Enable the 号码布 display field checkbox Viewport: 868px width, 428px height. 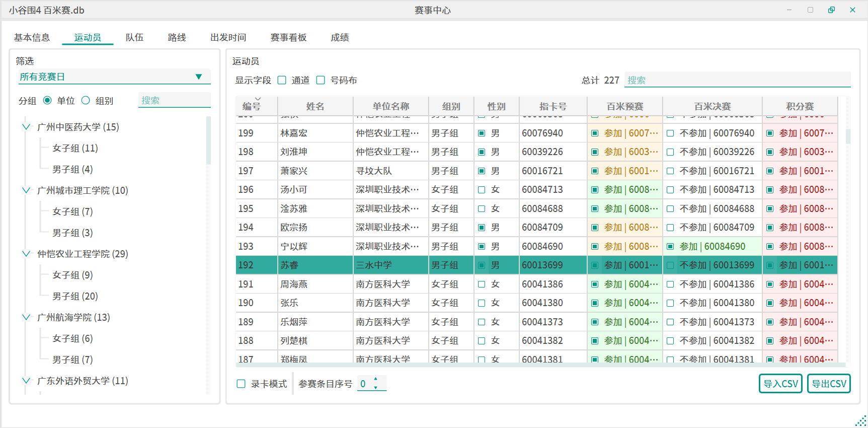(x=321, y=80)
